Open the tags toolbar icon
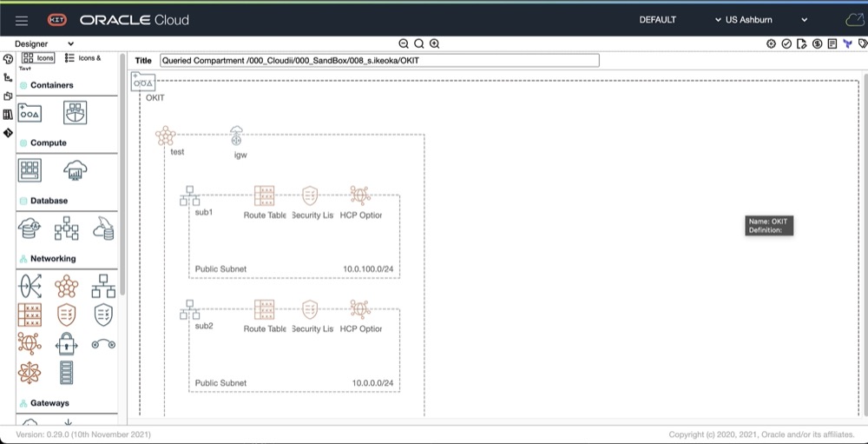Viewport: 868px width, 444px height. pyautogui.click(x=863, y=43)
